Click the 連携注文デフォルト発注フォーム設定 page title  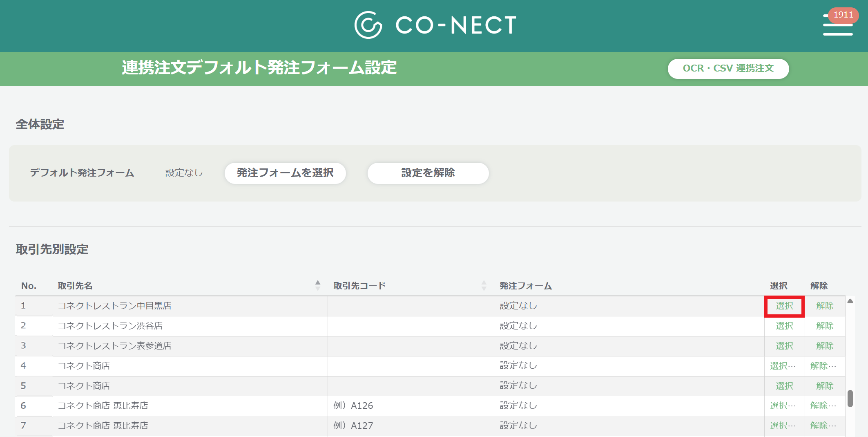pos(259,68)
